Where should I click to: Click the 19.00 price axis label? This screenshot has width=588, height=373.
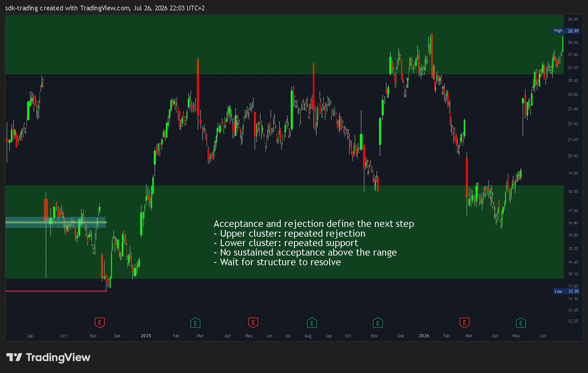coord(573,173)
